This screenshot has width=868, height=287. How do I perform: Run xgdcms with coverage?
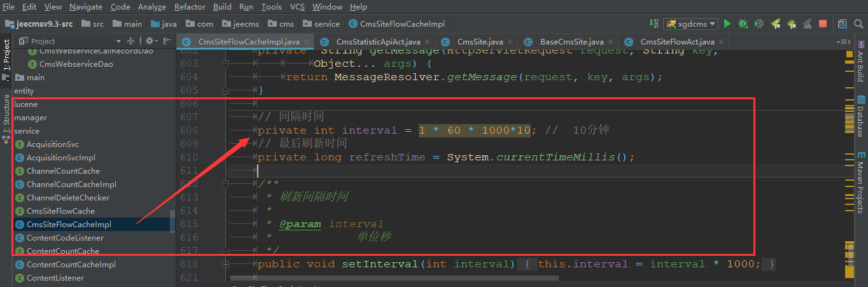759,24
